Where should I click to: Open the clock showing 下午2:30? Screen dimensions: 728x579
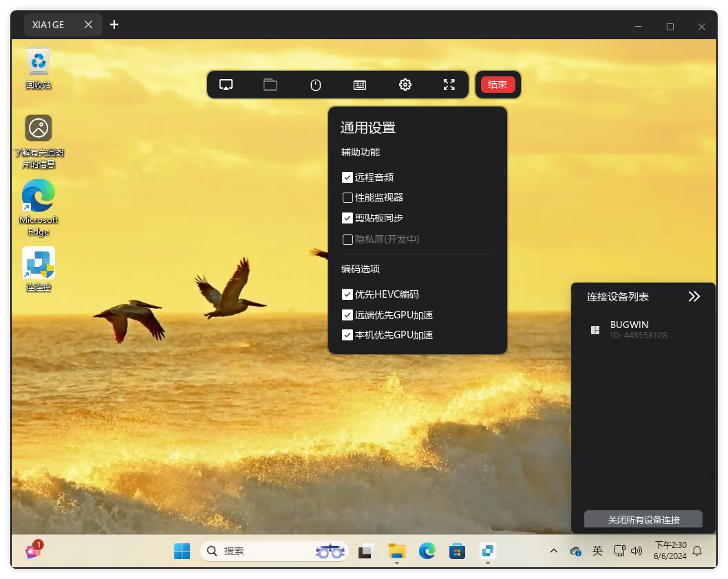pos(670,551)
